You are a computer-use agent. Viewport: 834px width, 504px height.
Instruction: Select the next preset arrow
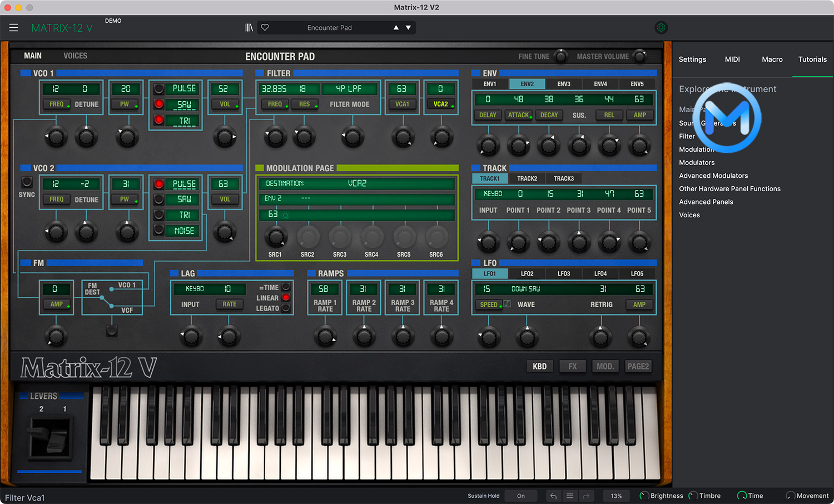[408, 28]
